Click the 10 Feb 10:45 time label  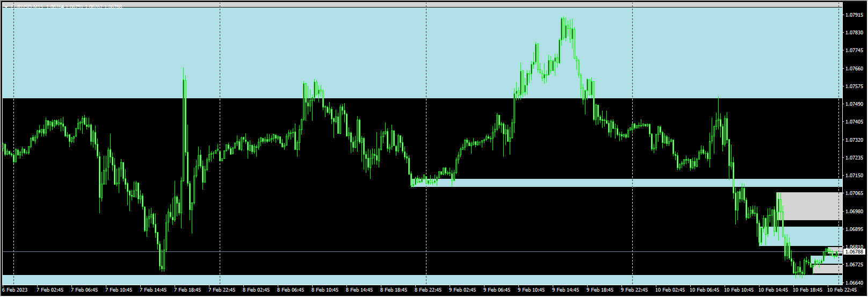tap(739, 290)
